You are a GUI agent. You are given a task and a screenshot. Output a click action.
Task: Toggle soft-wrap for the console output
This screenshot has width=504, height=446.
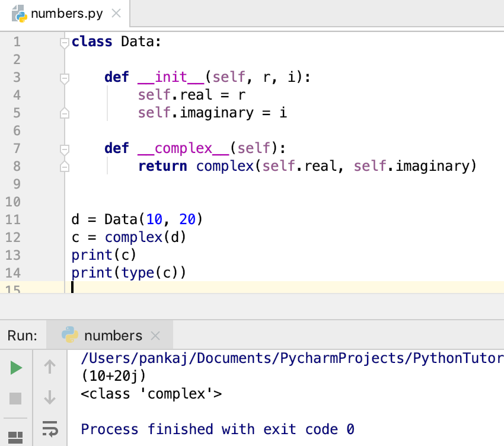(x=50, y=429)
